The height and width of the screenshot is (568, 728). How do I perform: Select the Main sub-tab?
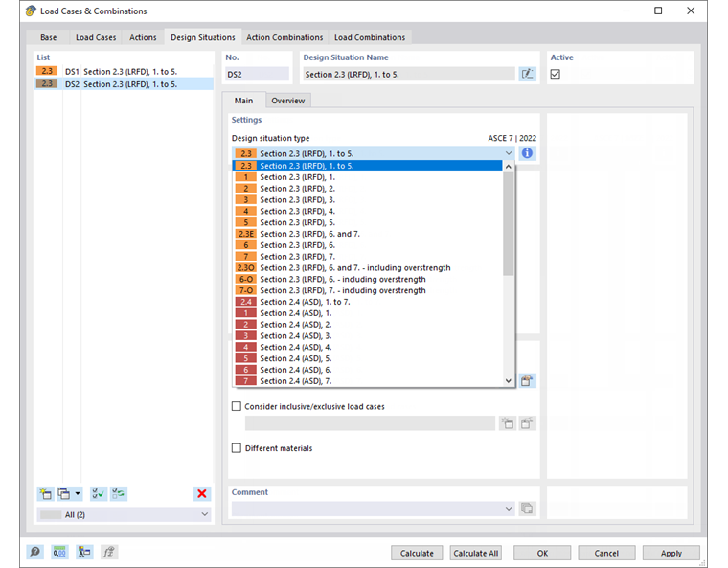pyautogui.click(x=243, y=101)
